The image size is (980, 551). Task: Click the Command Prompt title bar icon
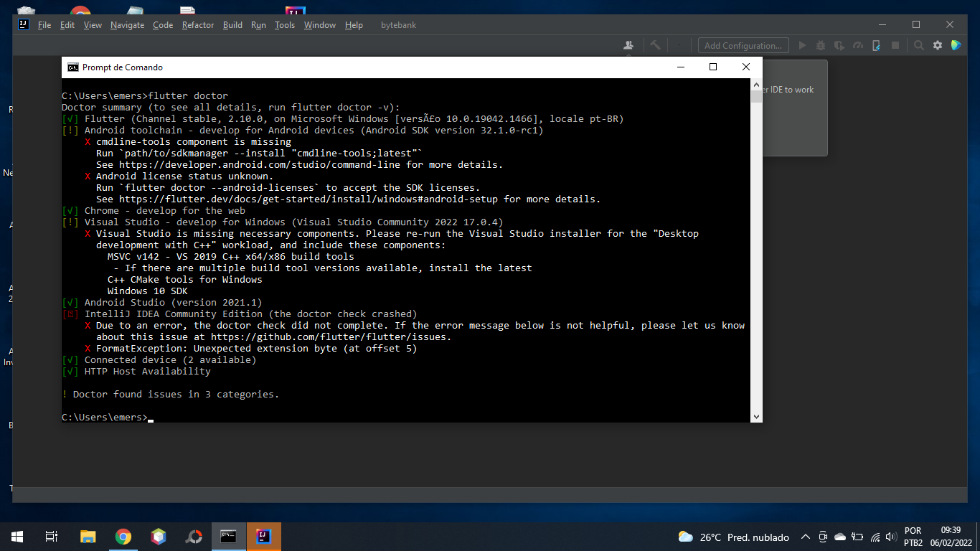pos(73,67)
